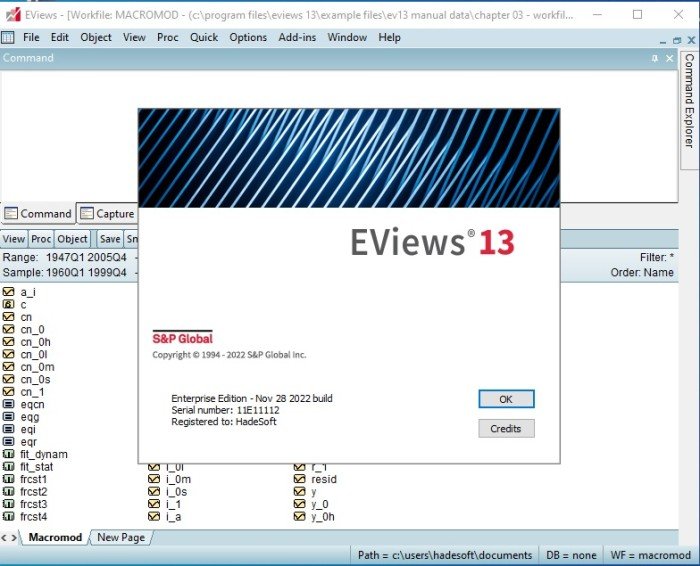
Task: Switch to the Capture tab
Action: pyautogui.click(x=107, y=214)
